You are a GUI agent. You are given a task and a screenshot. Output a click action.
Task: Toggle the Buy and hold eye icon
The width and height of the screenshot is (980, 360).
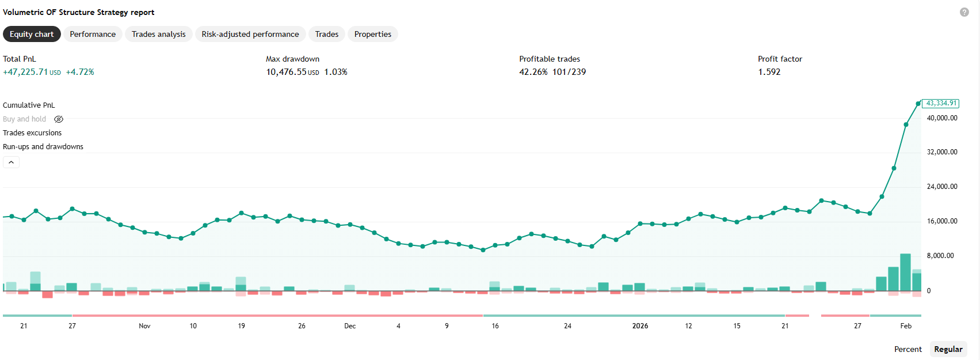tap(59, 119)
